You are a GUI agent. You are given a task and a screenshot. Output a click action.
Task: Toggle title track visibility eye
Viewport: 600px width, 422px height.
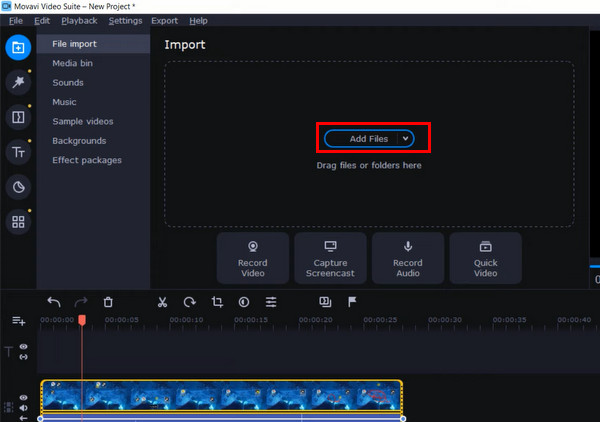24,346
